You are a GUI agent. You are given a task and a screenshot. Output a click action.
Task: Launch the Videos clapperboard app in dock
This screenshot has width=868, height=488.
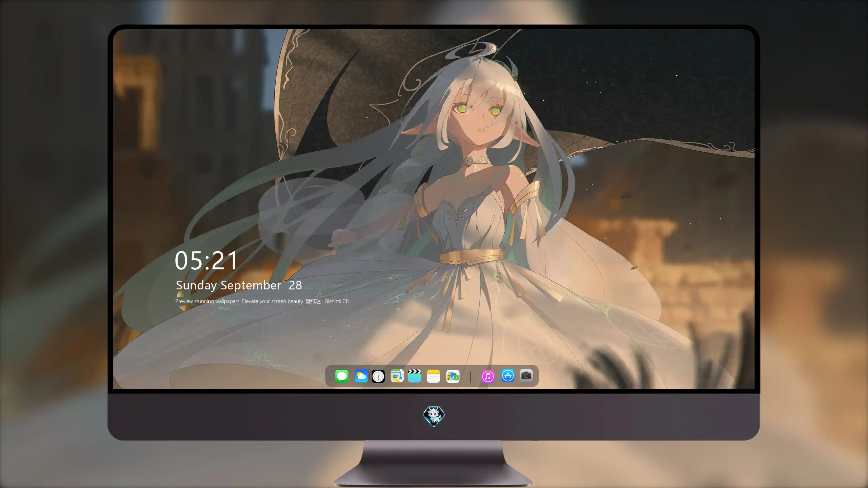click(415, 376)
